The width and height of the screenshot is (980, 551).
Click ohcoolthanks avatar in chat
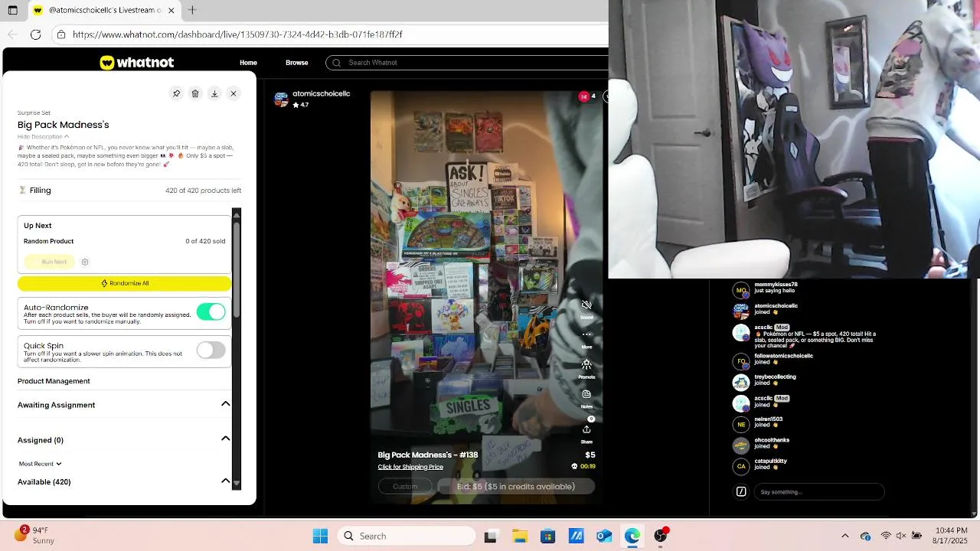(741, 445)
